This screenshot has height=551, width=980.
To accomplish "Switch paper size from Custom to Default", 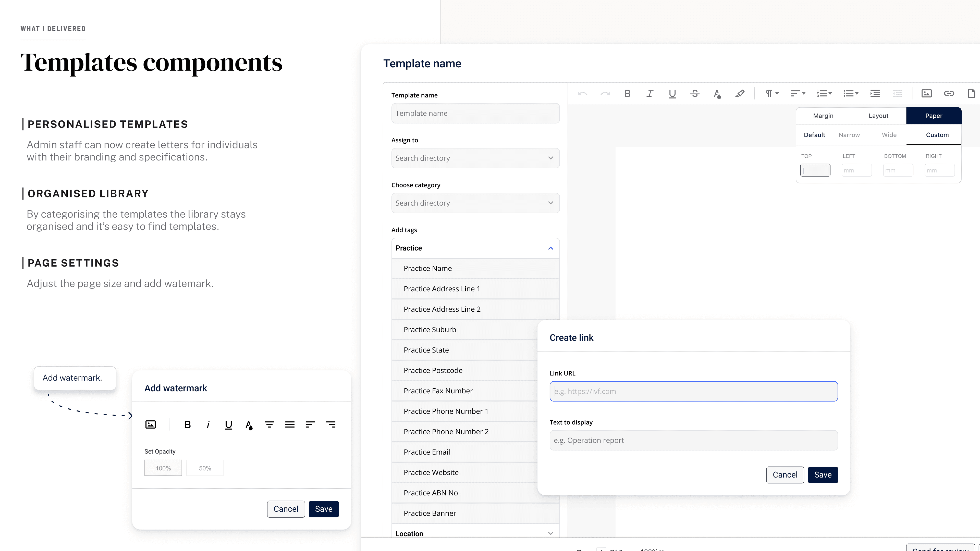I will (815, 135).
